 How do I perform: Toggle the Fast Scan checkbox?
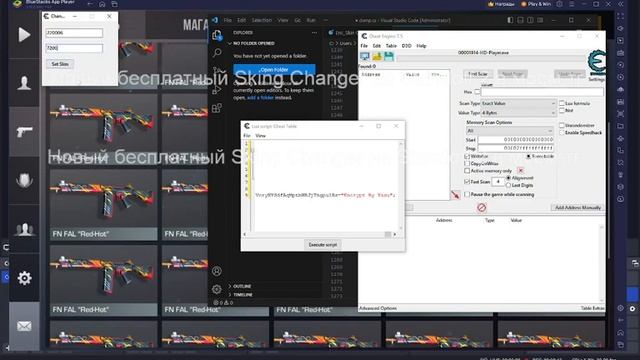[467, 182]
